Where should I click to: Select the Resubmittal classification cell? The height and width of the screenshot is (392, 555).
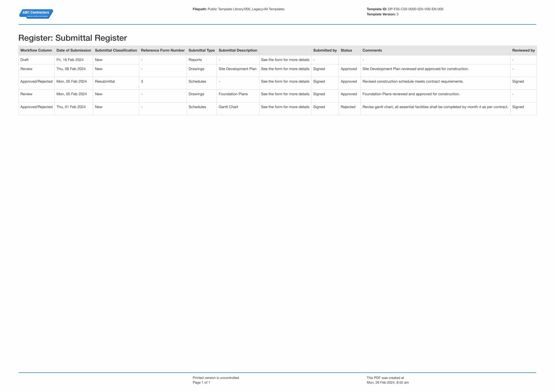pos(105,81)
